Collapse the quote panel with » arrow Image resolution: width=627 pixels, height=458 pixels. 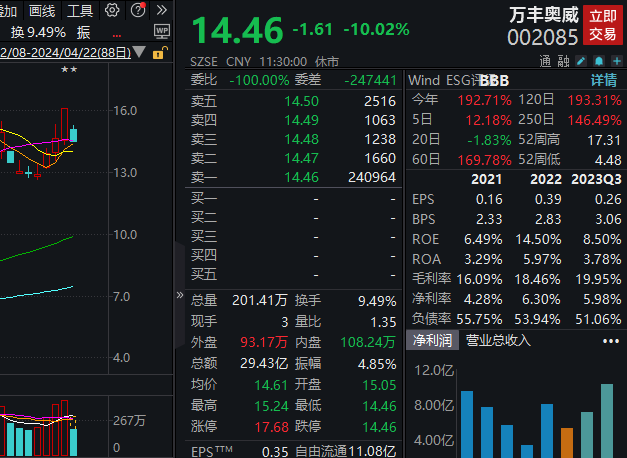coord(180,295)
